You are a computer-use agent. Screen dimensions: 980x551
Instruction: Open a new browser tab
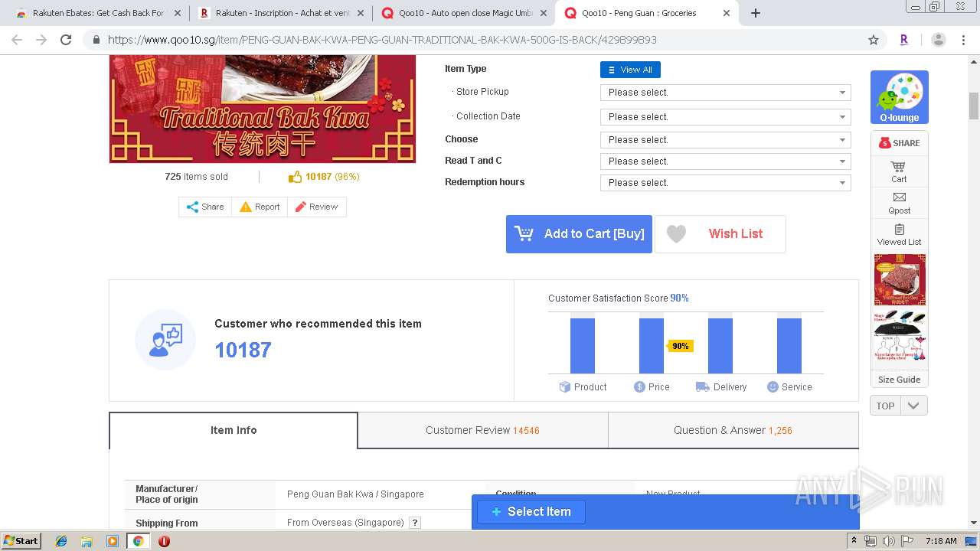pos(755,13)
